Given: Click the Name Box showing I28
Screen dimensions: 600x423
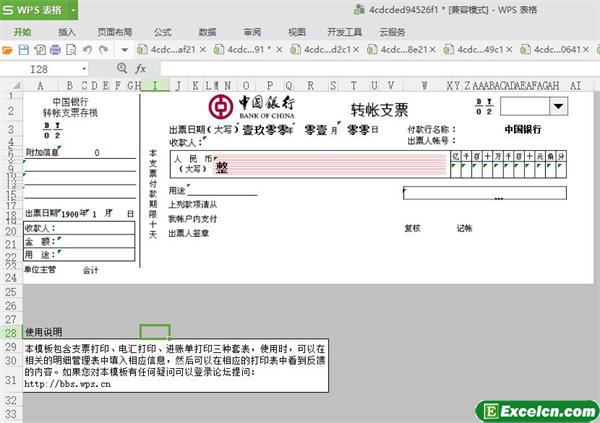Looking at the screenshot, I should (x=40, y=69).
